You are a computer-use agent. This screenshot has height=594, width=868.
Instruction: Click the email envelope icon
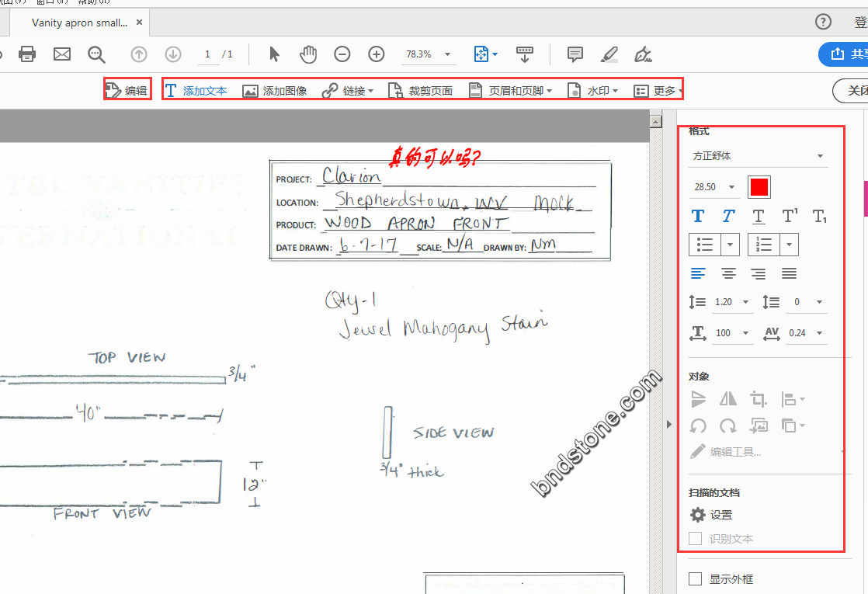point(62,54)
